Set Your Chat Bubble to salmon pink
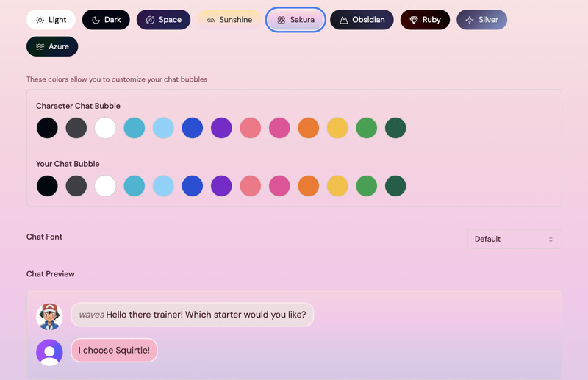This screenshot has height=380, width=588. pyautogui.click(x=251, y=186)
